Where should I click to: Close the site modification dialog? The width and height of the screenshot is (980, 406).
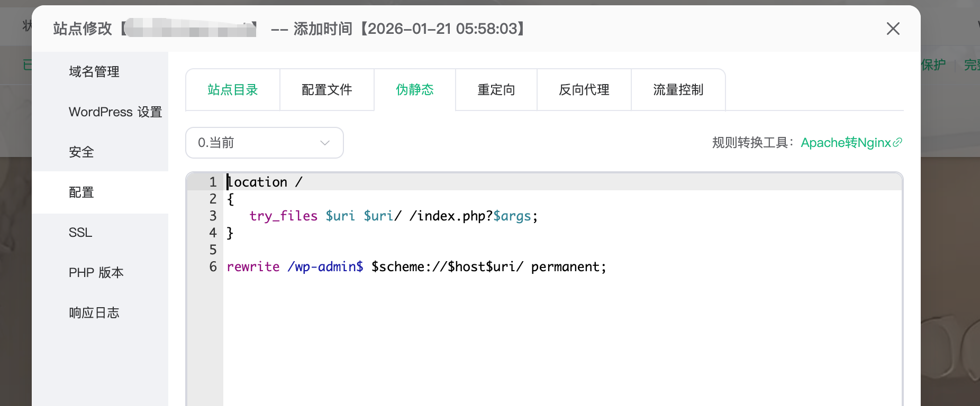(893, 29)
